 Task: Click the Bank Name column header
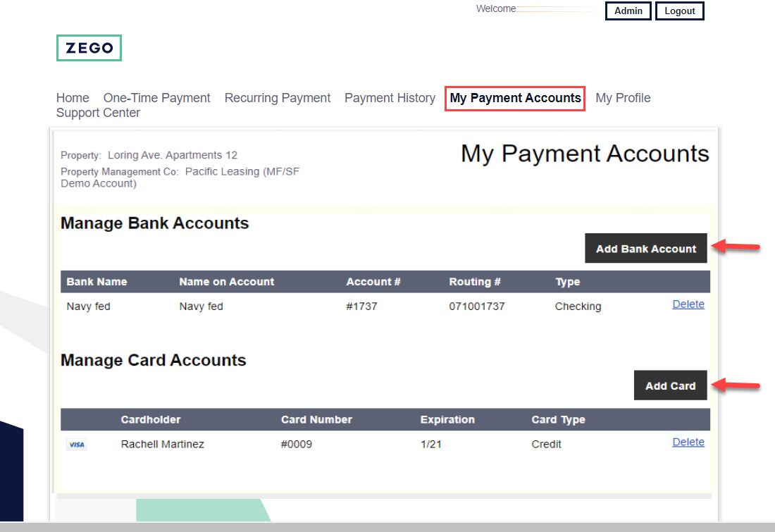[97, 281]
